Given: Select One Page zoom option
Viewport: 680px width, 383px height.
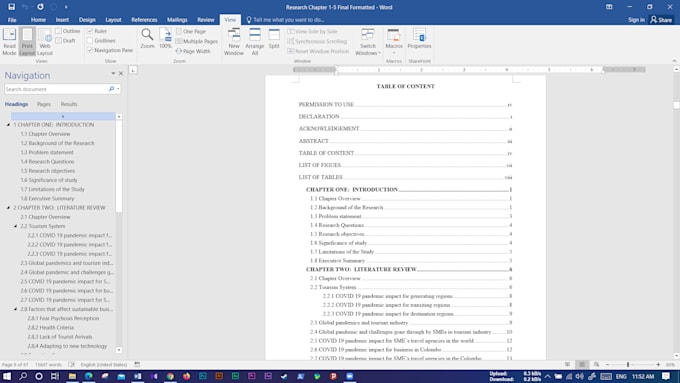Looking at the screenshot, I should click(191, 31).
